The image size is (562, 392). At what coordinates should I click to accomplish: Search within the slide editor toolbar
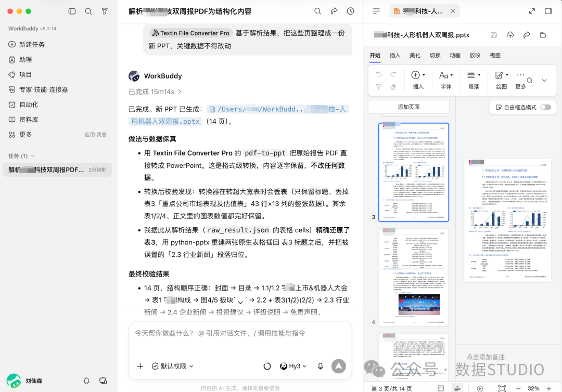pos(529,80)
